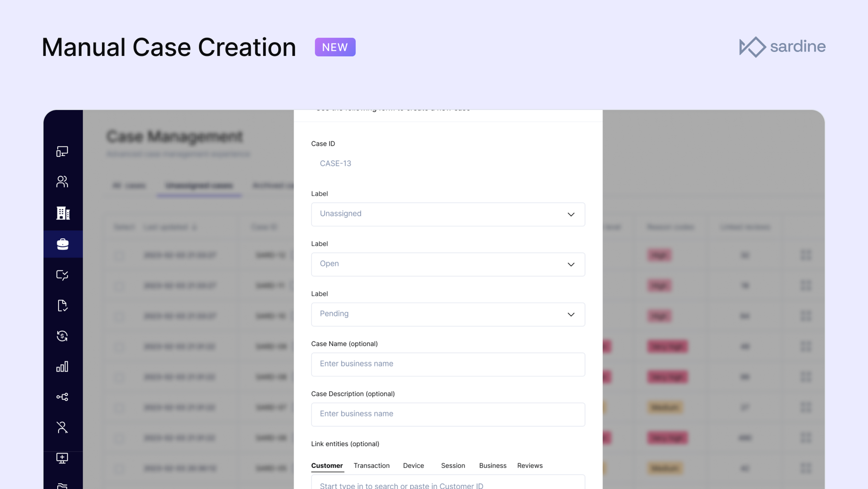Click the NEW badge
This screenshot has width=868, height=489.
(x=335, y=47)
